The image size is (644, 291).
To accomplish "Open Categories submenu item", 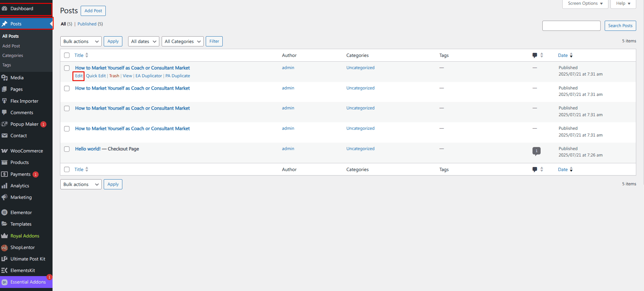I will pyautogui.click(x=13, y=56).
